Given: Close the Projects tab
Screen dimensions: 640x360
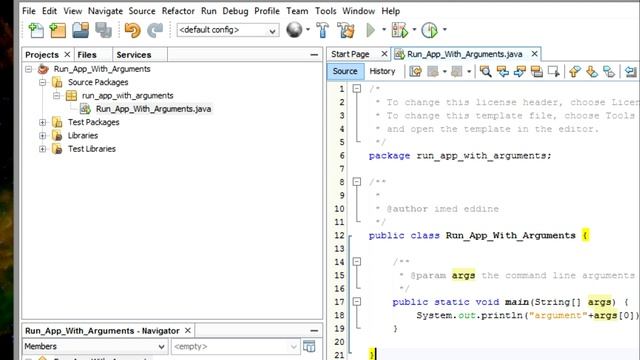Looking at the screenshot, I should point(67,54).
